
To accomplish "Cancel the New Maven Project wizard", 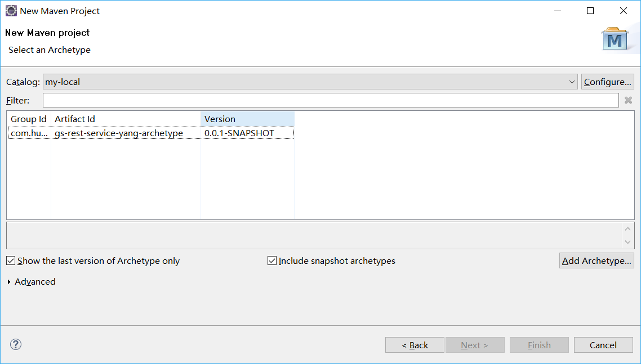I will click(603, 345).
